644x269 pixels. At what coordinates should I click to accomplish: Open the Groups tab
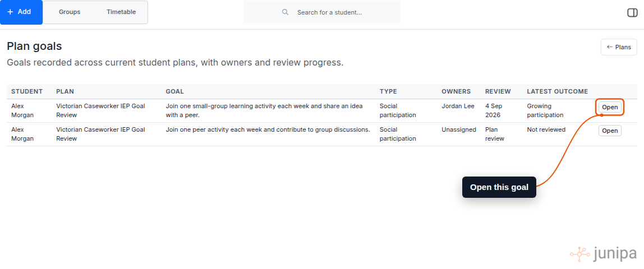pos(70,12)
